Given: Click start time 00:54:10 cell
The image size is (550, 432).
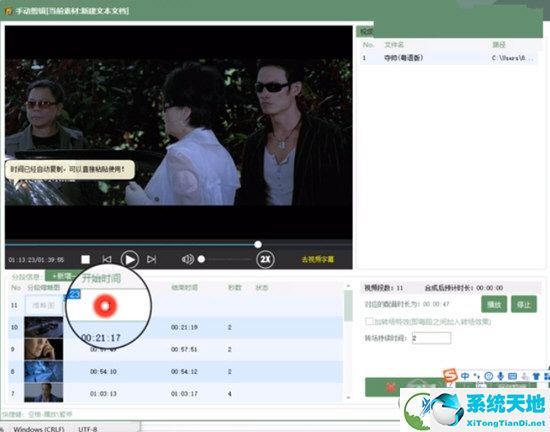Looking at the screenshot, I should point(103,372).
